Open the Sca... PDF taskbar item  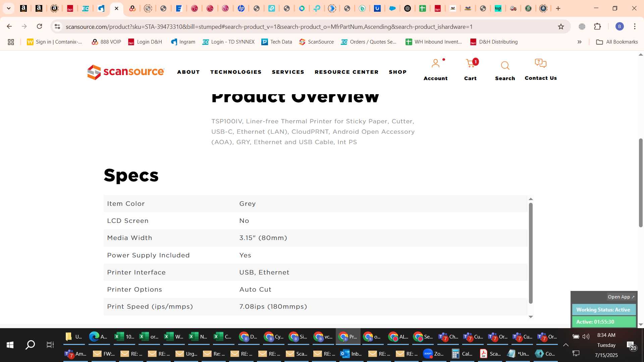point(490,354)
